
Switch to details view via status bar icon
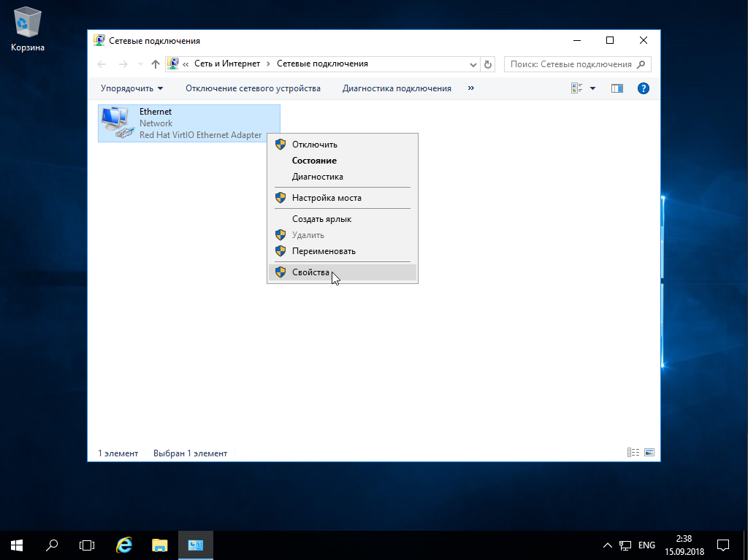coord(632,453)
